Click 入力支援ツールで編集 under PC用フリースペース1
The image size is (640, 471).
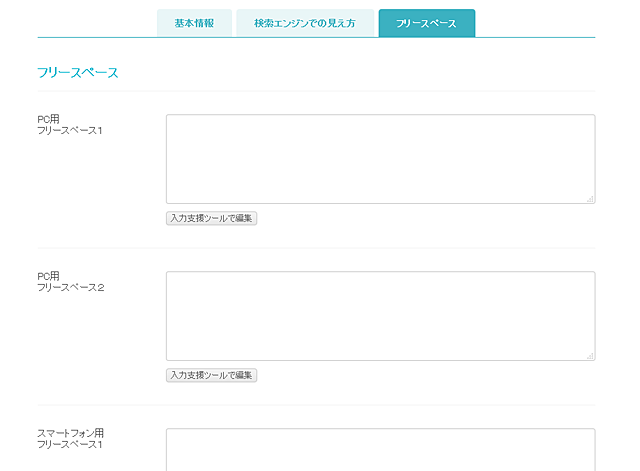tap(211, 218)
